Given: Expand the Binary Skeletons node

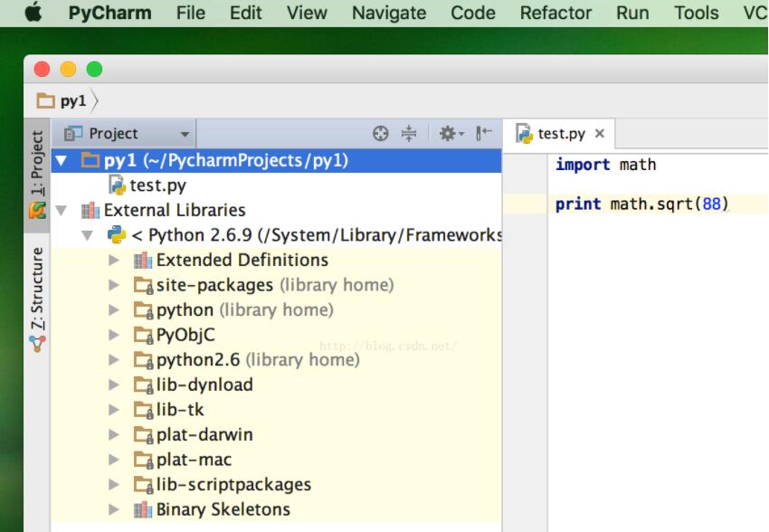Looking at the screenshot, I should (x=114, y=509).
